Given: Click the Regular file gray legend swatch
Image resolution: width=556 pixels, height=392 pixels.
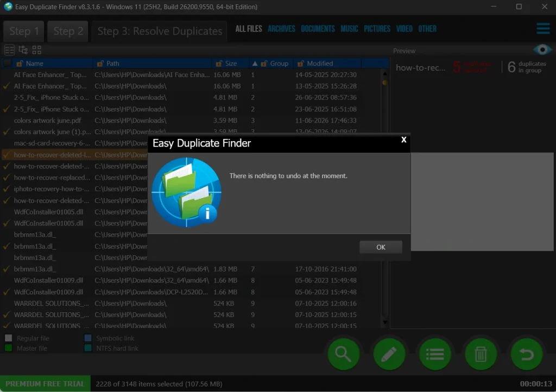Looking at the screenshot, I should pos(9,338).
